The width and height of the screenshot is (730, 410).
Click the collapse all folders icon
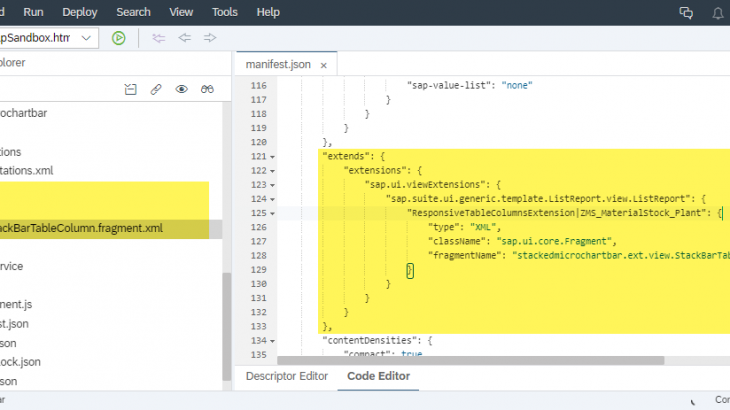pos(130,89)
